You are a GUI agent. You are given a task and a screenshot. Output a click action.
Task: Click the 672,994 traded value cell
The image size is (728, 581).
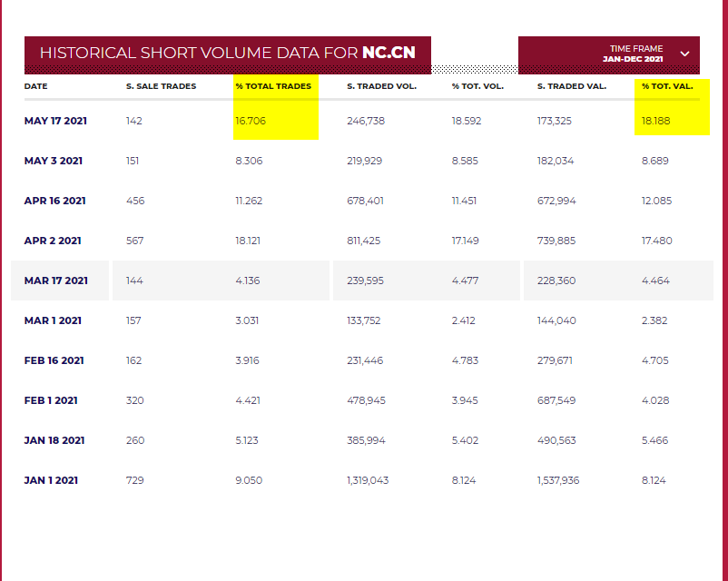click(x=556, y=201)
